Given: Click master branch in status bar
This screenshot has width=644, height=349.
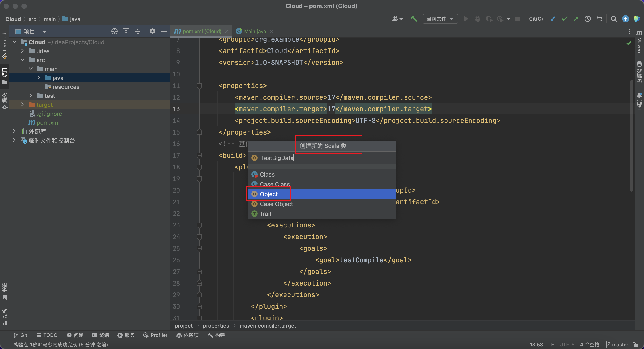Looking at the screenshot, I should (x=617, y=344).
